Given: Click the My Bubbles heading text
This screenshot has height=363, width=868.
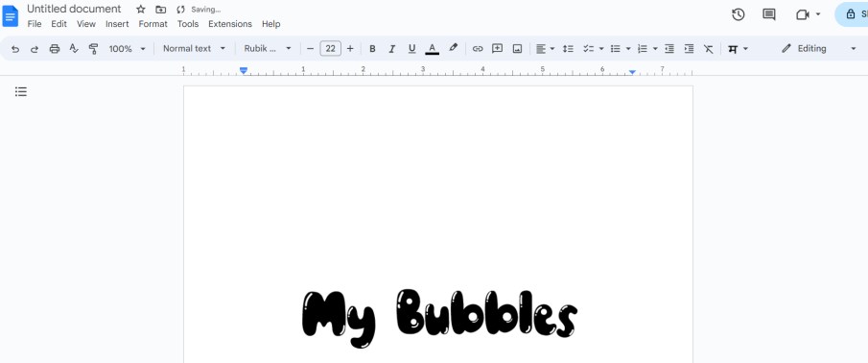Looking at the screenshot, I should click(439, 318).
